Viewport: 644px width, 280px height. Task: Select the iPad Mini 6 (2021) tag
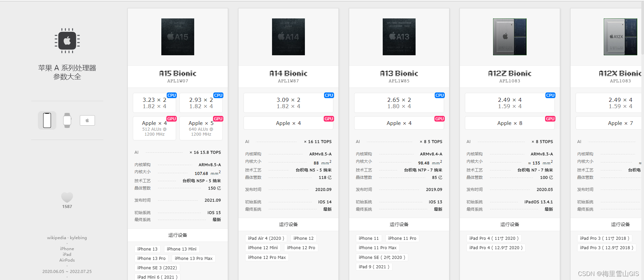pos(157,277)
